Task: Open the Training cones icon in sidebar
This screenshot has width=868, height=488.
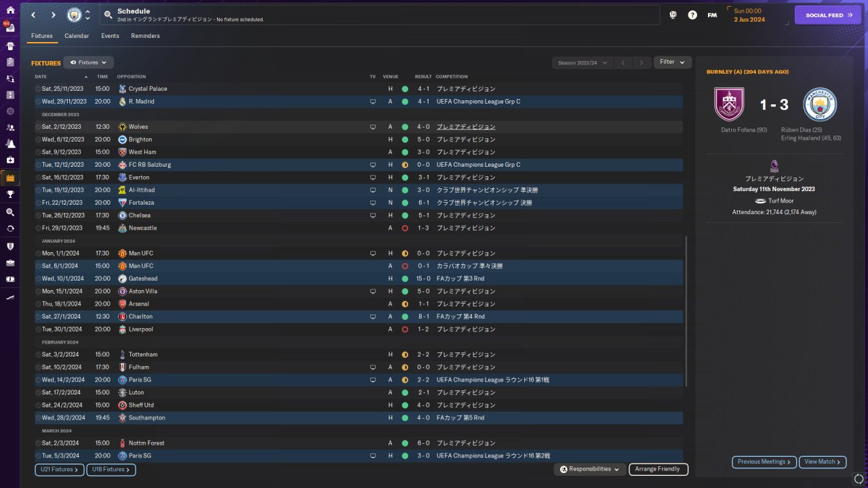Action: click(x=10, y=144)
